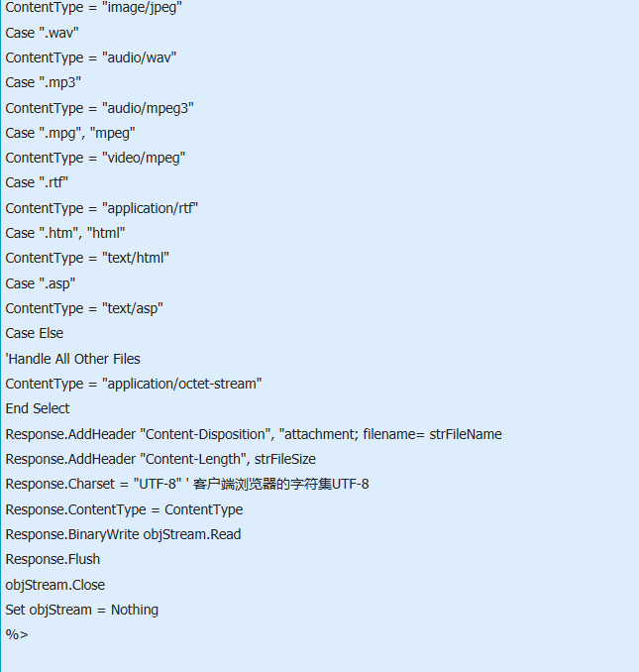Viewport: 639px width, 672px height.
Task: Click the Response.Charset "UTF-8" line
Action: 187,485
